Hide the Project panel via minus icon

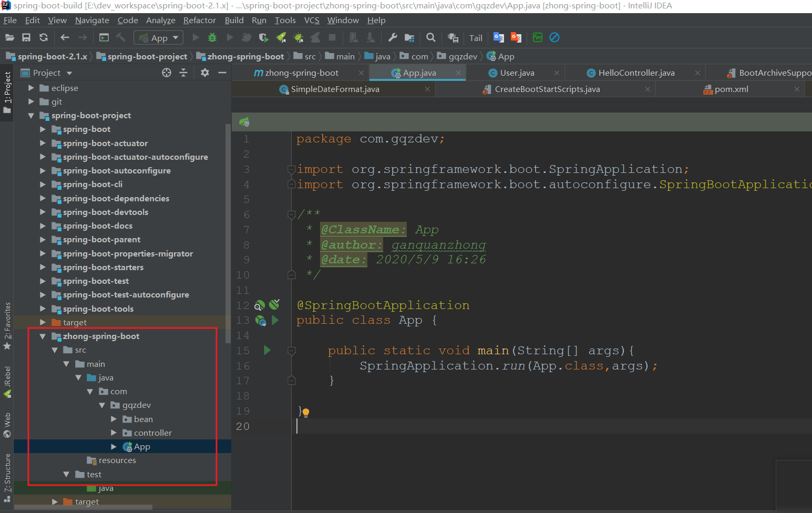[222, 73]
